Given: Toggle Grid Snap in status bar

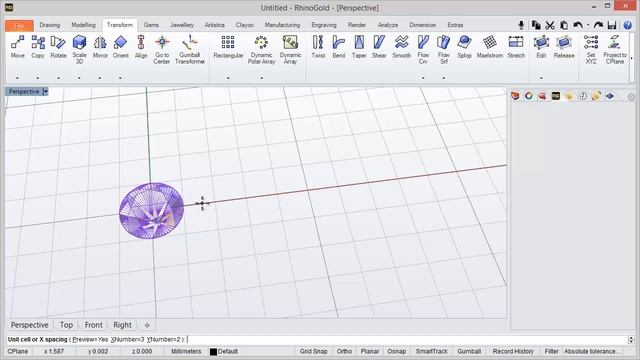Looking at the screenshot, I should click(x=313, y=351).
